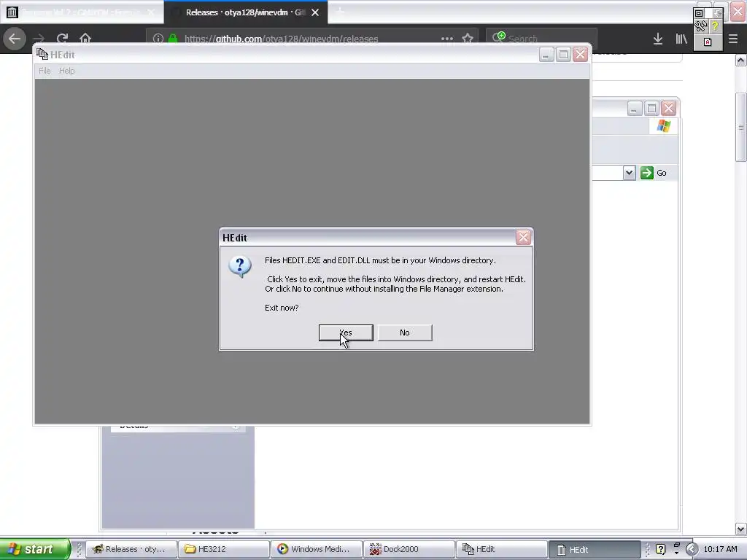
Task: Open the Windows start menu
Action: [x=34, y=549]
